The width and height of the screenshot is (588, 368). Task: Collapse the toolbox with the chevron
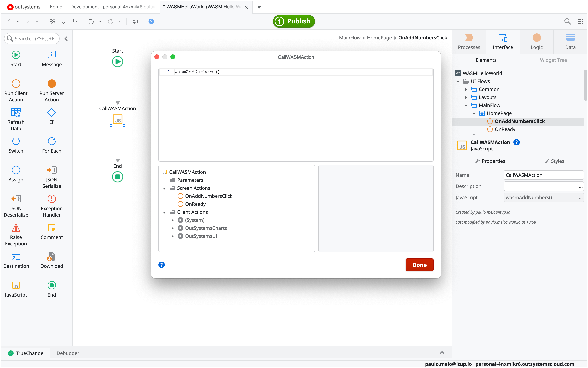pos(66,39)
